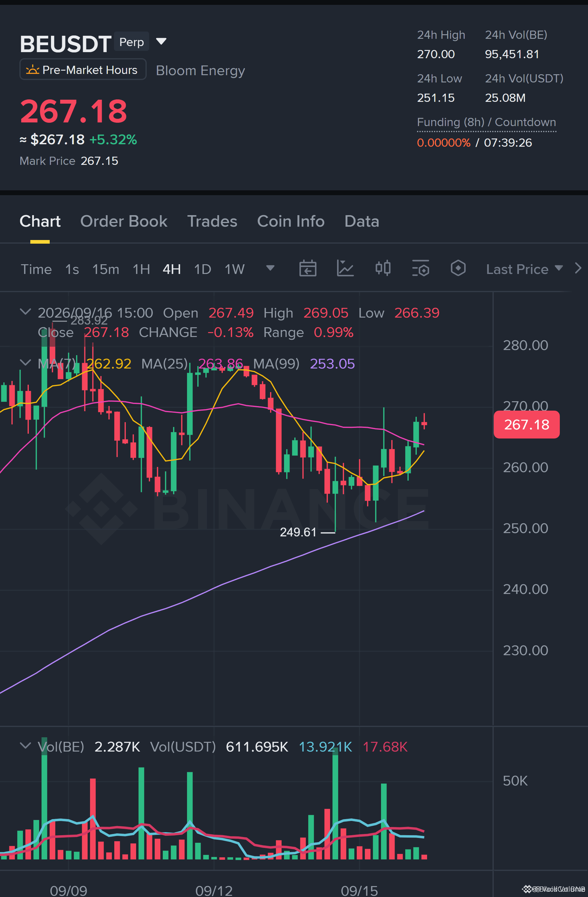588x897 pixels.
Task: Collapse the MA indicator legend
Action: (x=25, y=363)
